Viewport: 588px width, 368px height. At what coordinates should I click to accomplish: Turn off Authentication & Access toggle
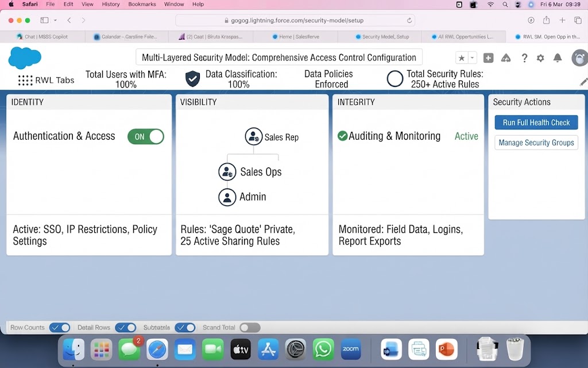tap(146, 137)
